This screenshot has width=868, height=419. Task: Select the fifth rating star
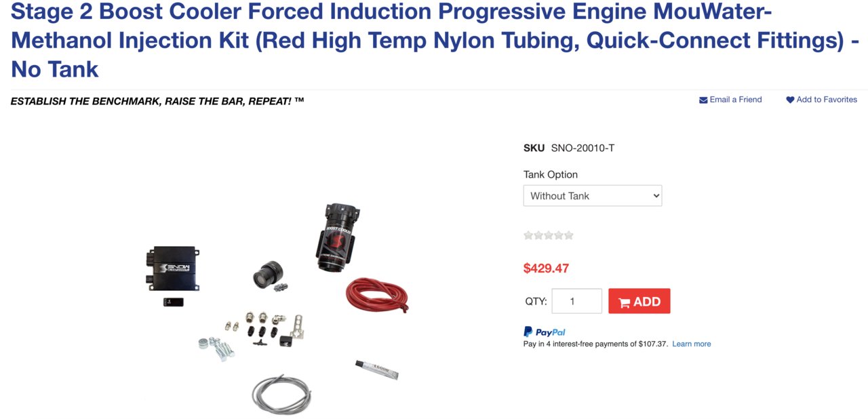click(569, 235)
